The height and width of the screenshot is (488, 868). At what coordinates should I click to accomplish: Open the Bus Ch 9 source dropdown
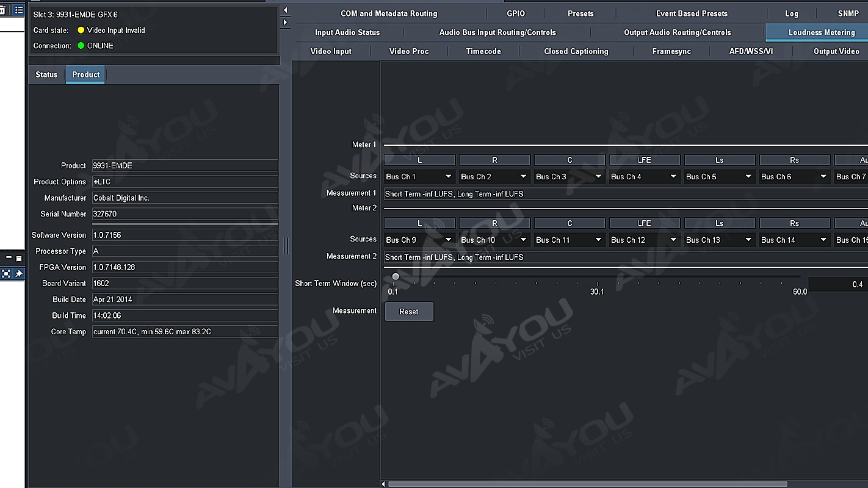point(419,240)
